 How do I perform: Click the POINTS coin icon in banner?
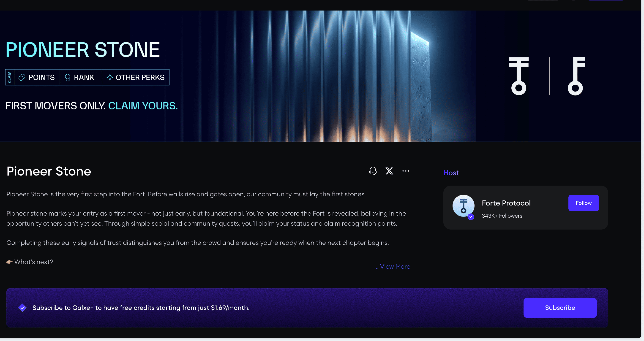point(22,77)
